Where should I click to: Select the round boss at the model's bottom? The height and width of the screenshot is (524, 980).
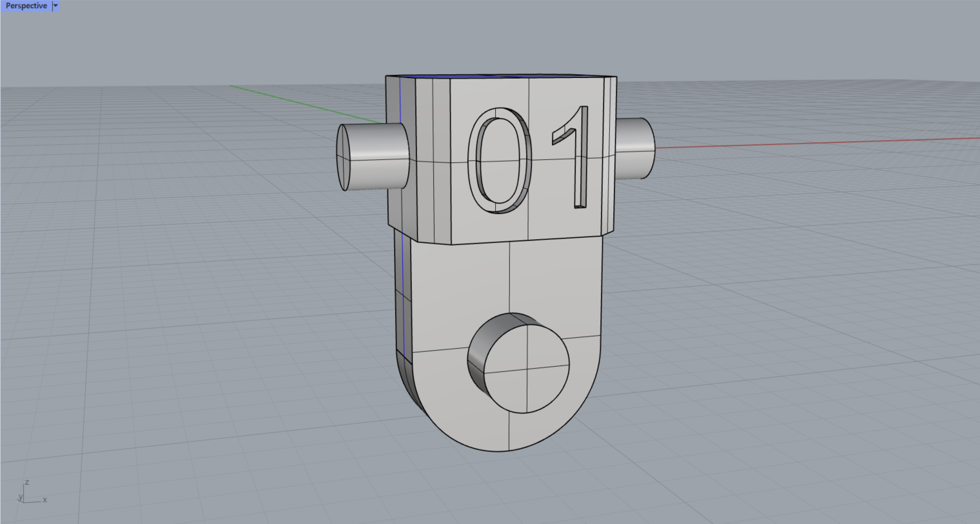coord(518,363)
